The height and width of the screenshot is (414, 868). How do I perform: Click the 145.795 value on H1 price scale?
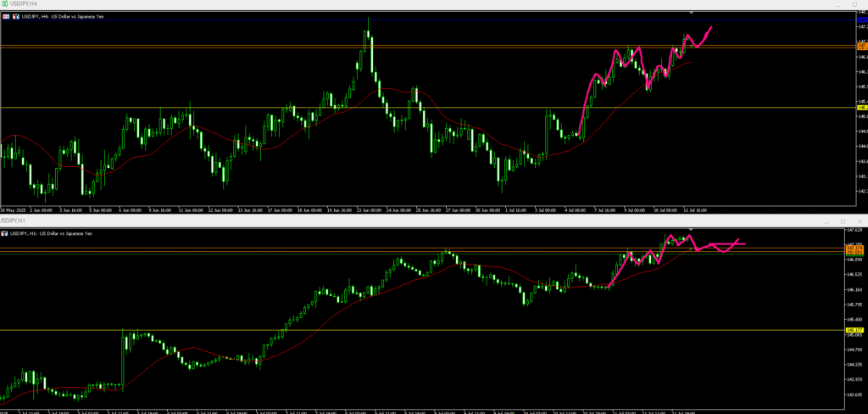point(855,305)
